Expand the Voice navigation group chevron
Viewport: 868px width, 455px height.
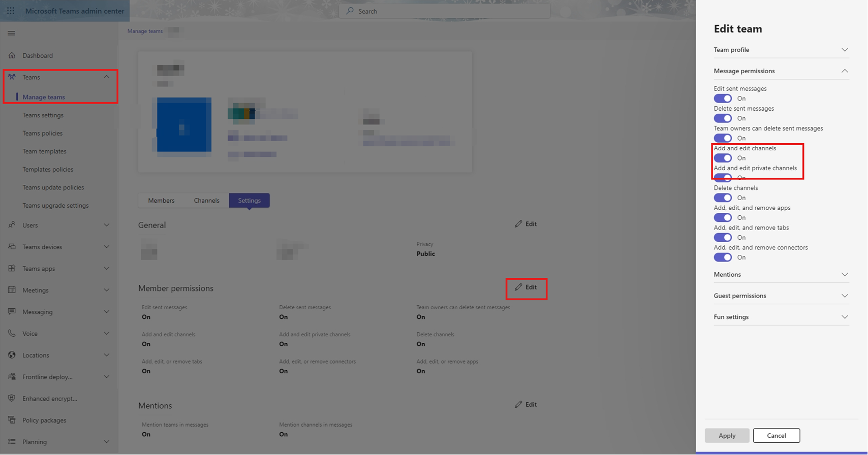point(107,334)
